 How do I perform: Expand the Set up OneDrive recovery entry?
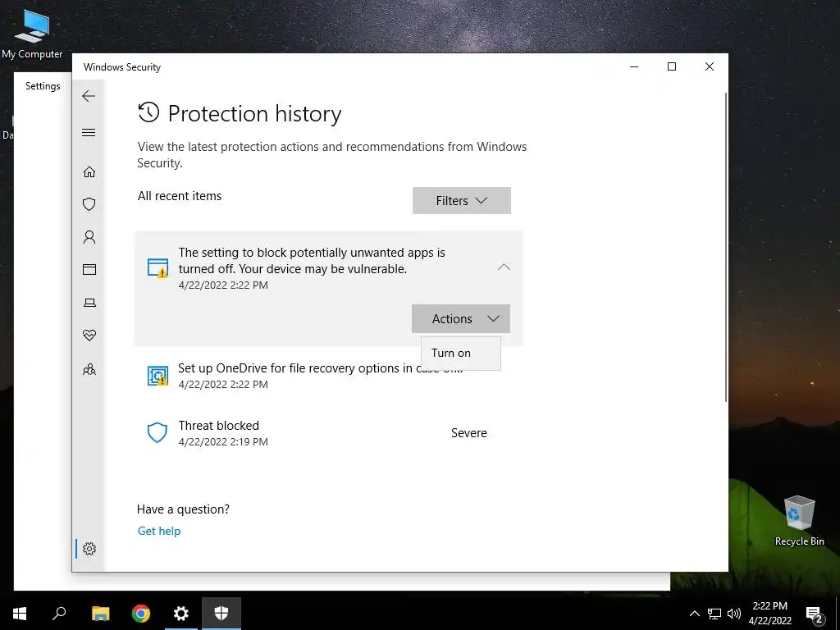pyautogui.click(x=328, y=376)
